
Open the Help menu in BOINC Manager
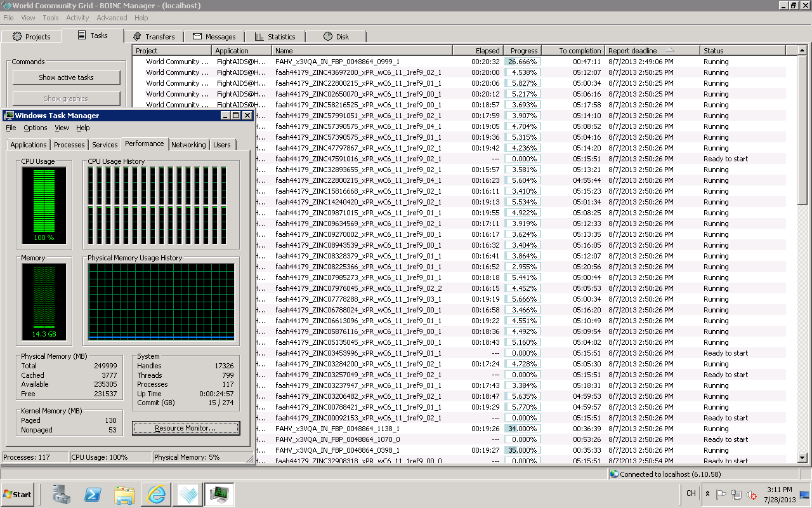pyautogui.click(x=141, y=18)
